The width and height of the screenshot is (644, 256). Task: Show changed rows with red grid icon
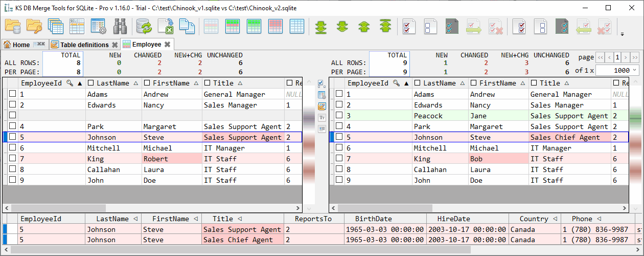coord(275,26)
